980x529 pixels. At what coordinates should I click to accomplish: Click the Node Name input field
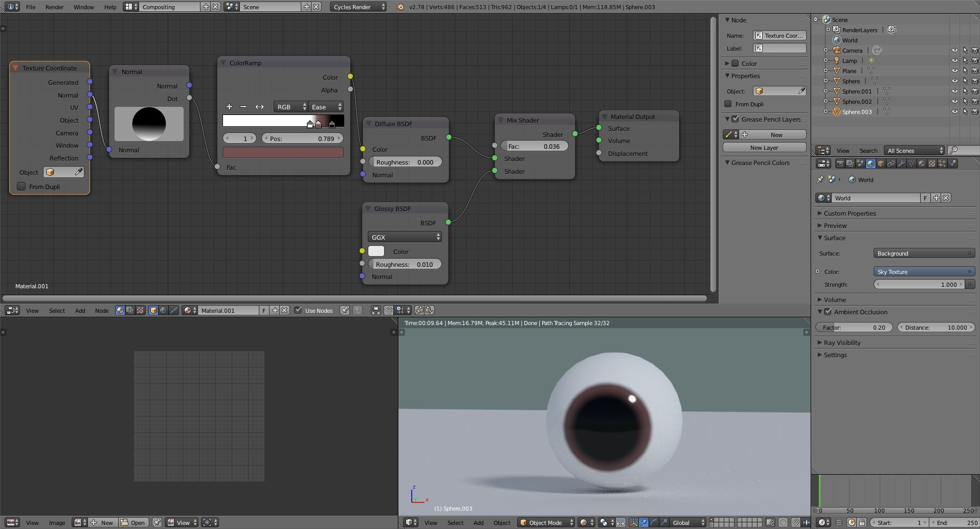click(x=779, y=35)
